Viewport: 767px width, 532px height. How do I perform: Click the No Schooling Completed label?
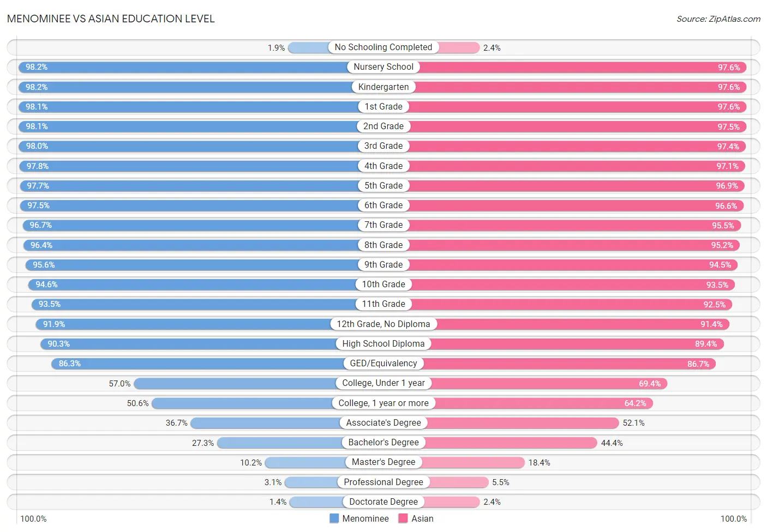coord(383,47)
